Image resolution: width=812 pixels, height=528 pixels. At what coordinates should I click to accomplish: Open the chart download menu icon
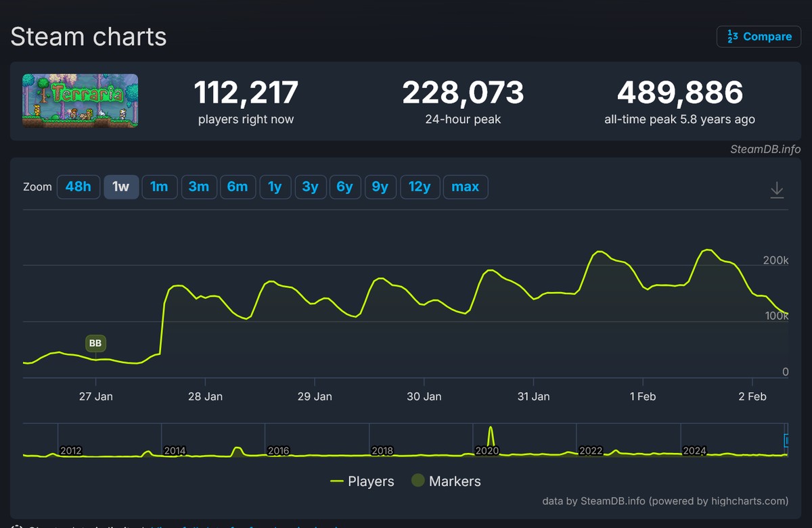777,190
